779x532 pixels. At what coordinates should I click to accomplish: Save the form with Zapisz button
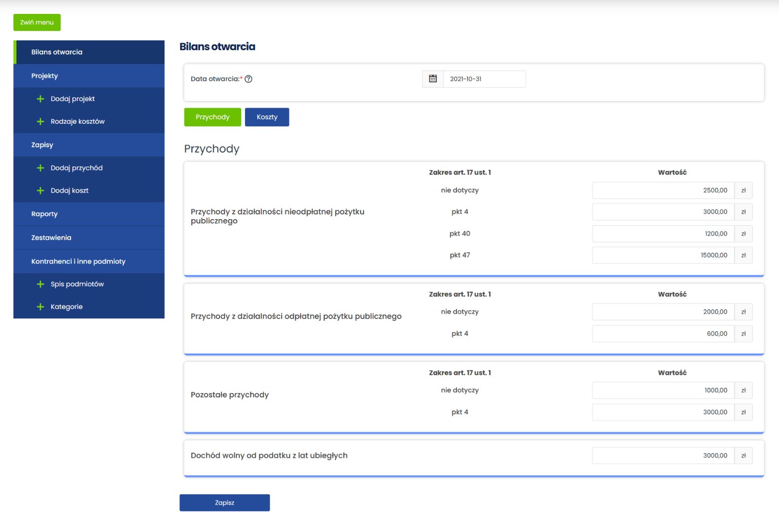(x=224, y=502)
